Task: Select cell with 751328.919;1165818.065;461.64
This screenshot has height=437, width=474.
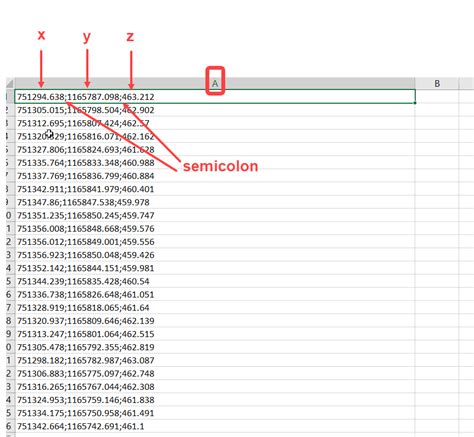Action: pos(215,307)
